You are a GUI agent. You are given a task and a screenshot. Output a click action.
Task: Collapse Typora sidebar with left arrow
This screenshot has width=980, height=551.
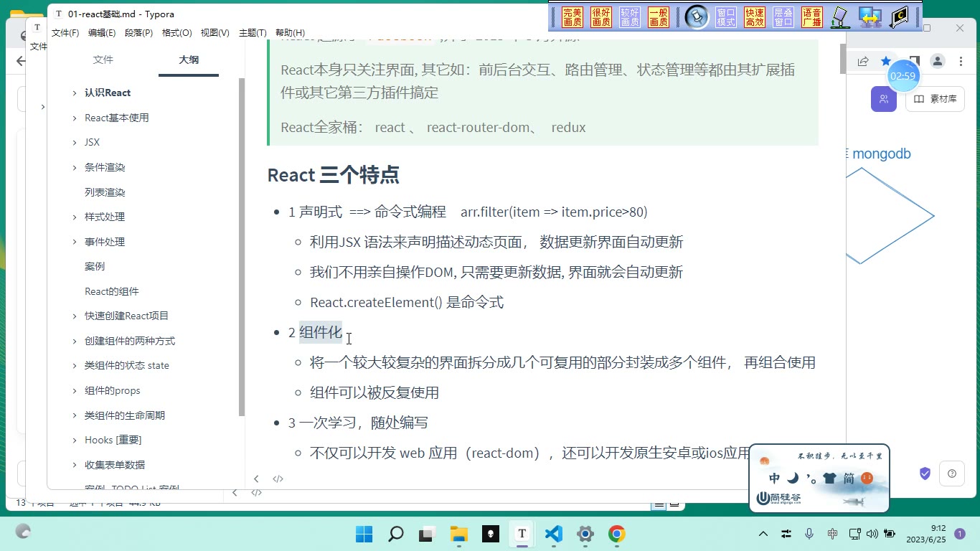pyautogui.click(x=256, y=479)
